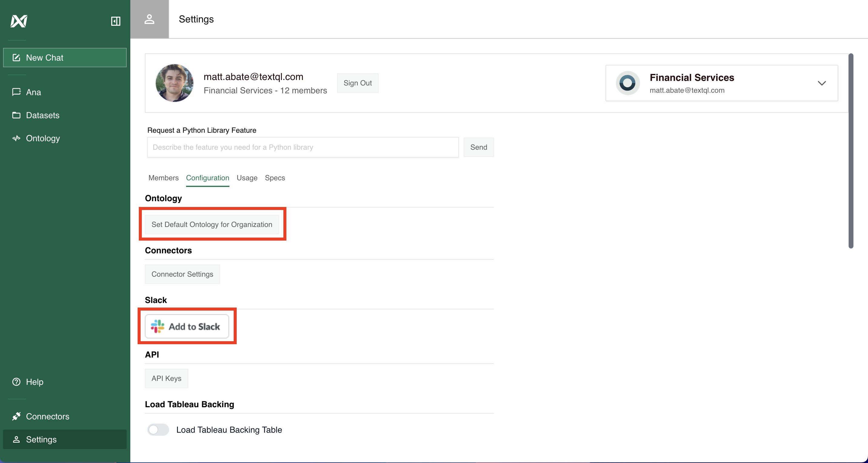Open the Usage tab
Screen dimensions: 868x463
(247, 178)
